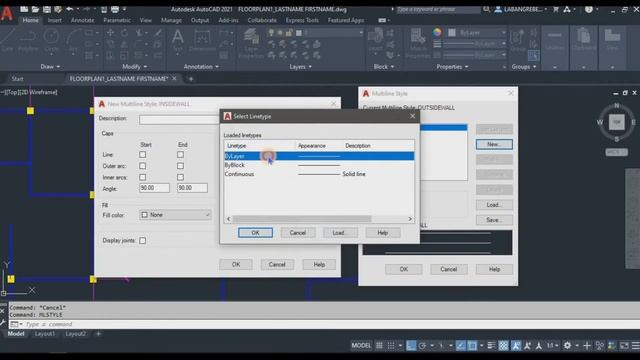Open the Start file tab
Screen dimensions: 640x360
(18, 78)
